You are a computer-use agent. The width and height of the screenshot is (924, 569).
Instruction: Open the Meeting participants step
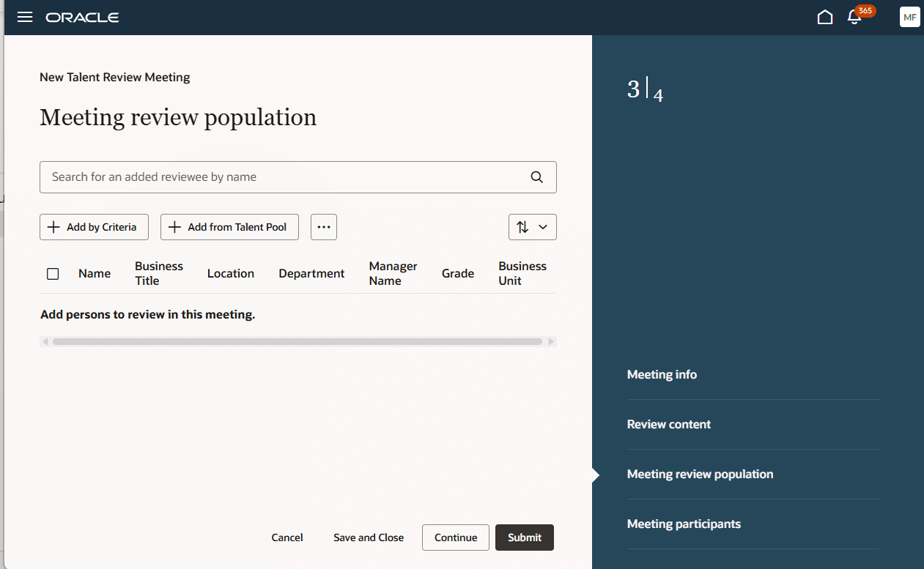(684, 524)
